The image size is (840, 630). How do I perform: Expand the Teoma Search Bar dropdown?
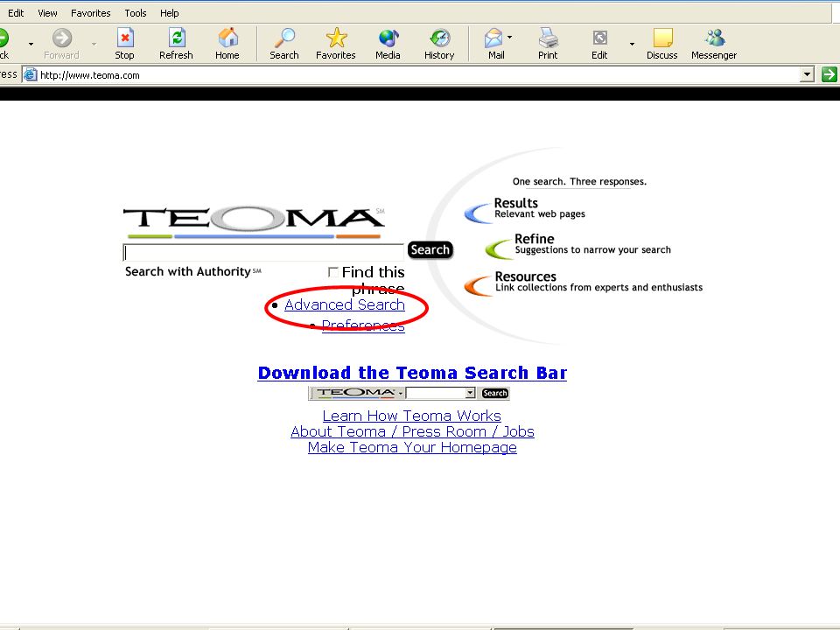point(470,393)
